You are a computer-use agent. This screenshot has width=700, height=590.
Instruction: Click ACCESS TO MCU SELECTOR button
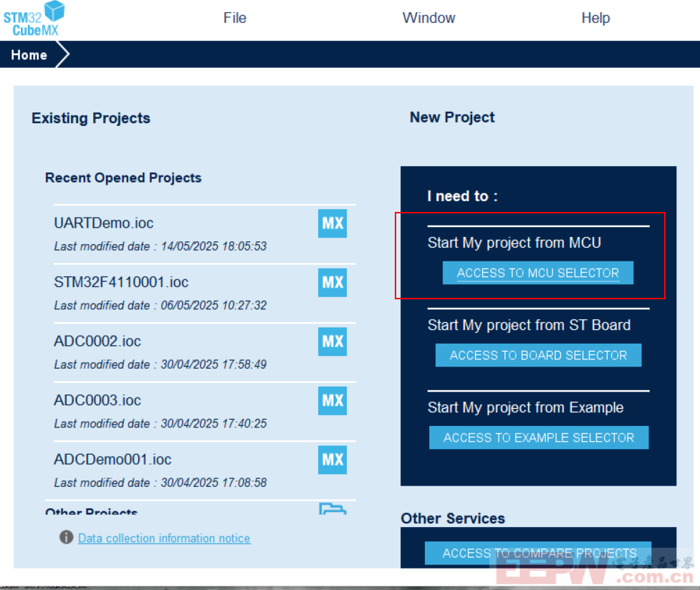[538, 273]
